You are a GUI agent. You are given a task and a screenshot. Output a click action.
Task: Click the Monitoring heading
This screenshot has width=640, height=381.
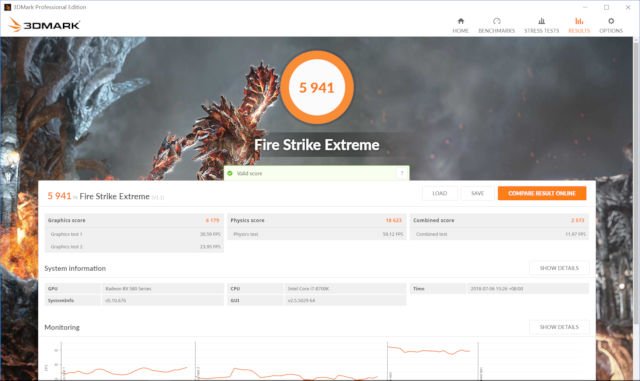coord(62,327)
